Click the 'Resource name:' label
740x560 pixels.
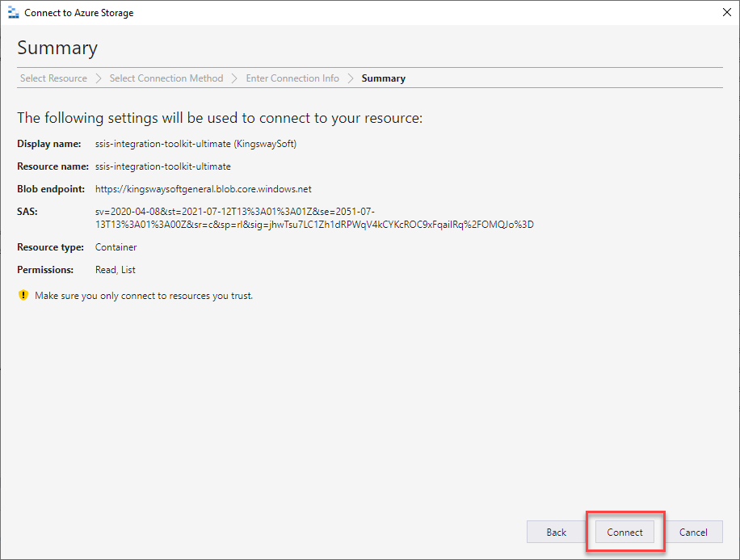53,166
